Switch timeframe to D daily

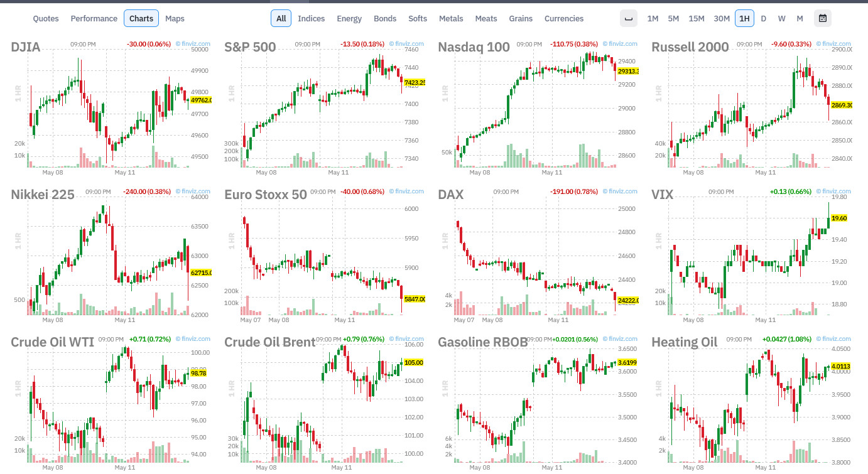click(764, 18)
